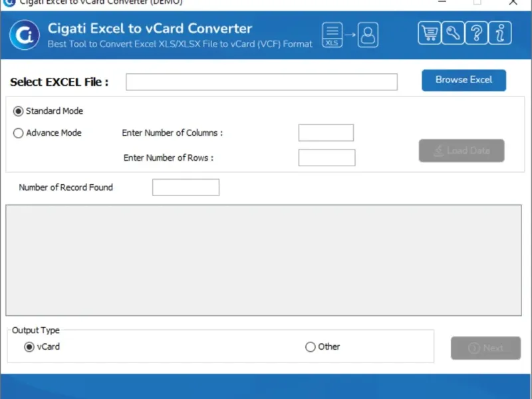Open help via question mark icon
The image size is (532, 399).
476,33
